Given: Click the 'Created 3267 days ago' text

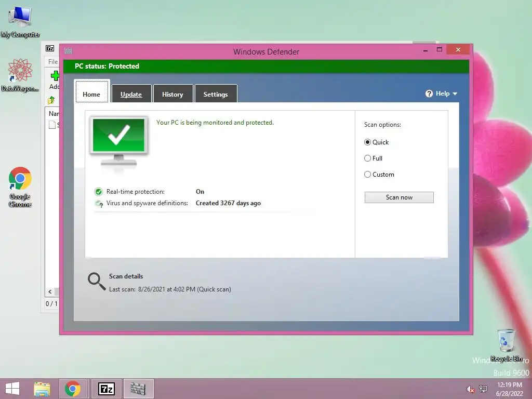Looking at the screenshot, I should coord(229,203).
